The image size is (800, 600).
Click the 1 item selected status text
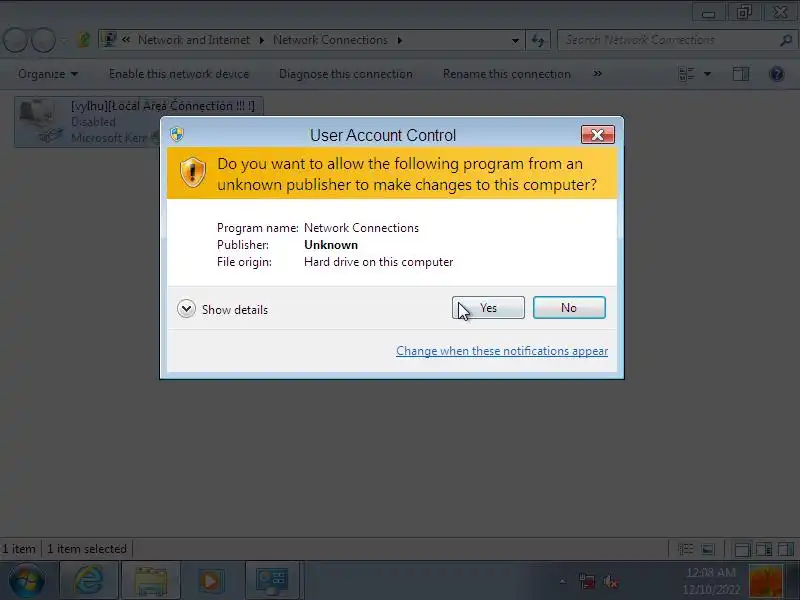pos(87,549)
